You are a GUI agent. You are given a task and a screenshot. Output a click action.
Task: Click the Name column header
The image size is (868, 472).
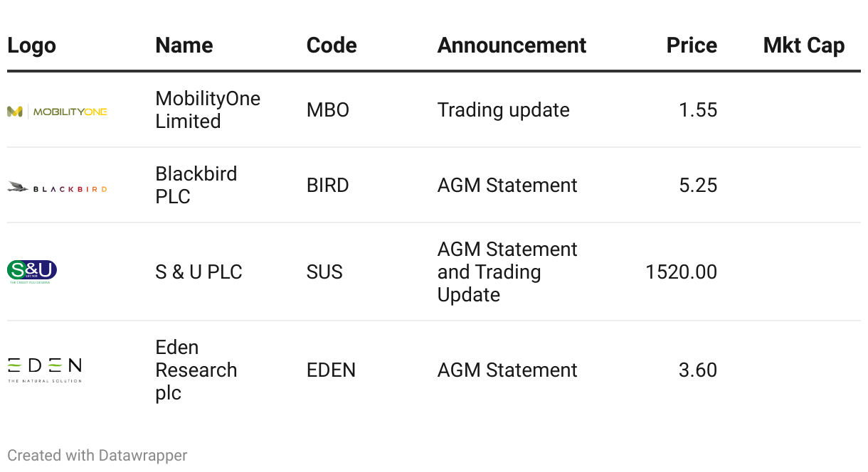(x=184, y=45)
